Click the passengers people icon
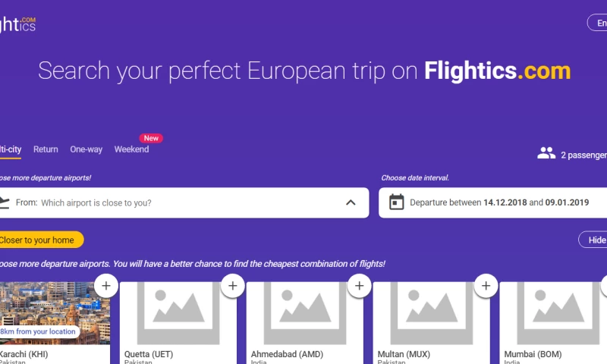This screenshot has width=607, height=364. 546,154
